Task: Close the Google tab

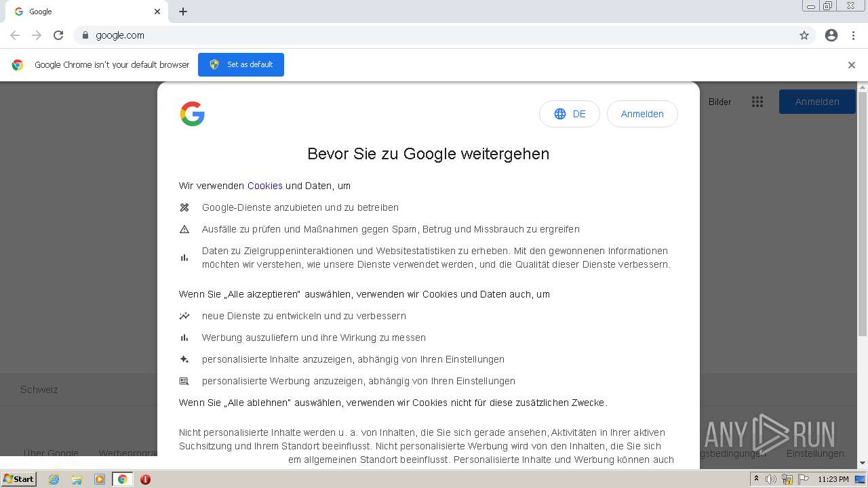Action: coord(157,12)
